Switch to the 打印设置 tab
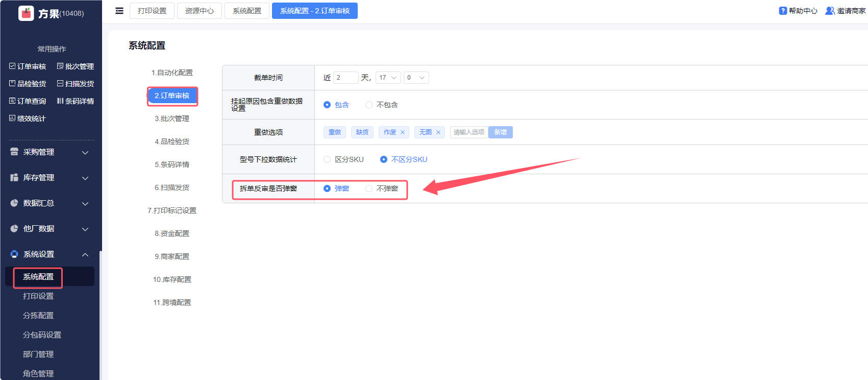868x380 pixels. click(152, 11)
